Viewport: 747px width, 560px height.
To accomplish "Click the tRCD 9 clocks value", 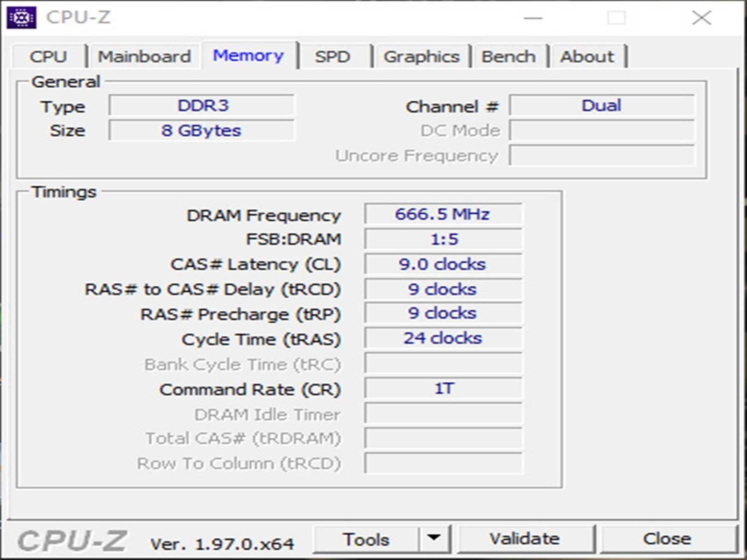I will pos(443,289).
